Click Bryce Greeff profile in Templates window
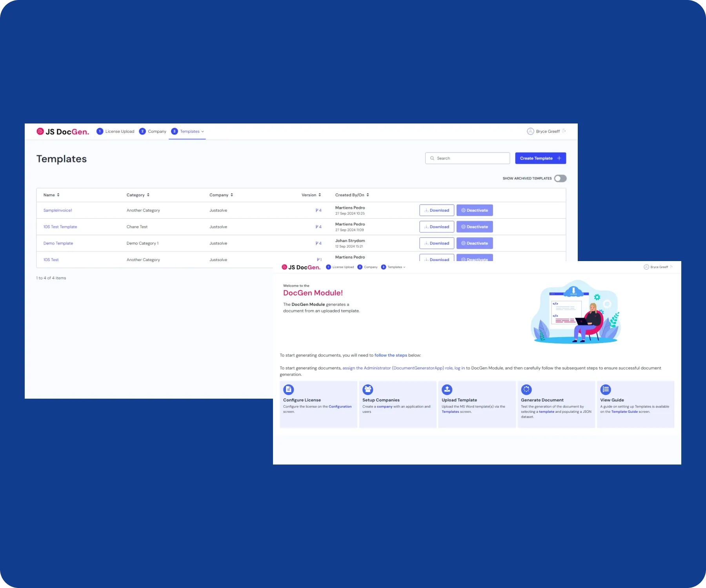This screenshot has width=706, height=588. pos(543,131)
